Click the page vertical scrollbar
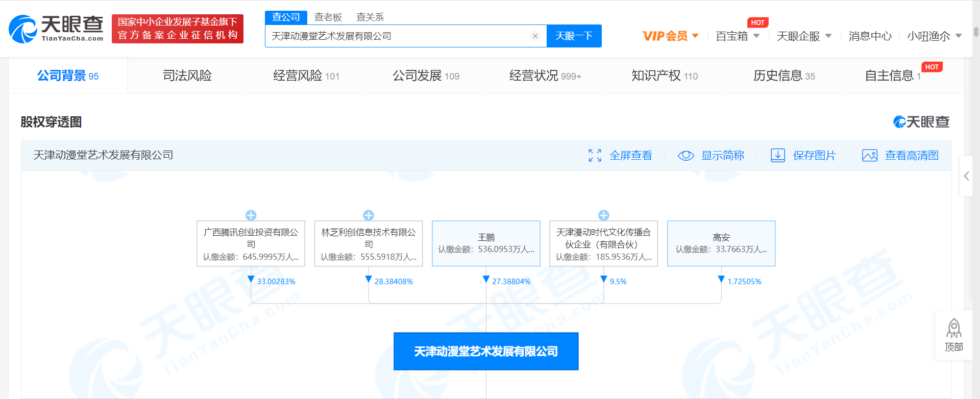Viewport: 980px width, 399px height. tap(976, 32)
